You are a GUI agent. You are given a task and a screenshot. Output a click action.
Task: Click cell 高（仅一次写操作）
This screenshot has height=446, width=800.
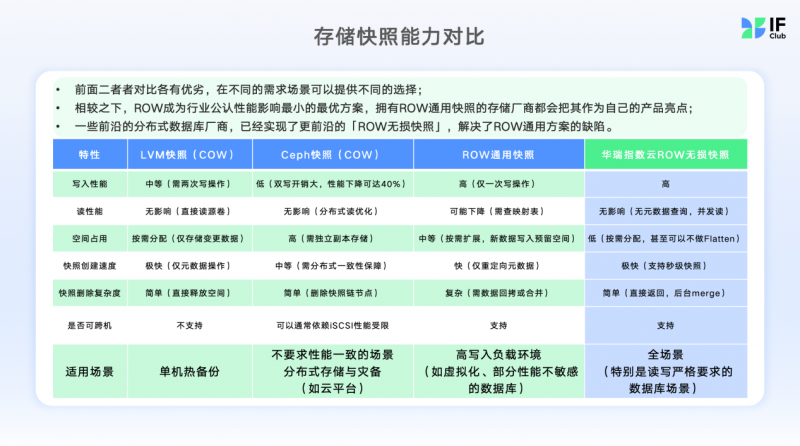click(x=498, y=184)
